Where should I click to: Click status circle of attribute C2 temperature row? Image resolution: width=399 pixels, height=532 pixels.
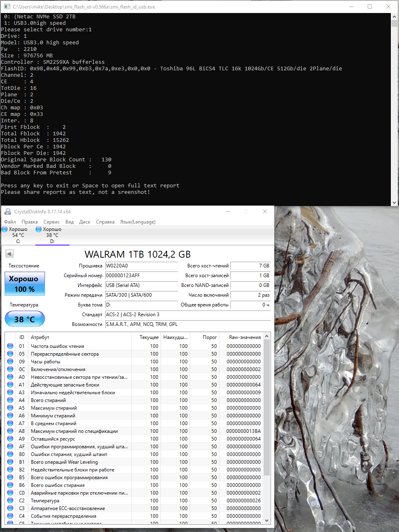click(10, 500)
